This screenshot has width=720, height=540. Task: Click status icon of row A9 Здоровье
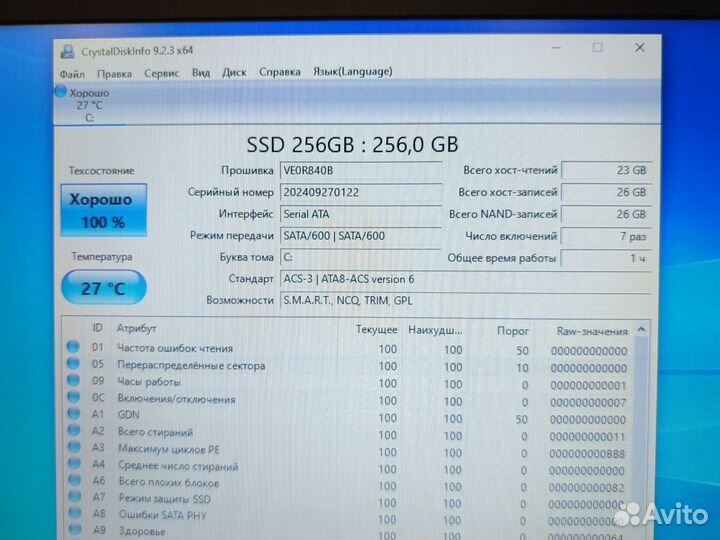pyautogui.click(x=75, y=529)
